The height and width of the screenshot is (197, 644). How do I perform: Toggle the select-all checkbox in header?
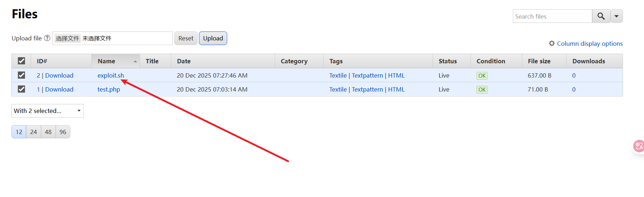tap(21, 61)
